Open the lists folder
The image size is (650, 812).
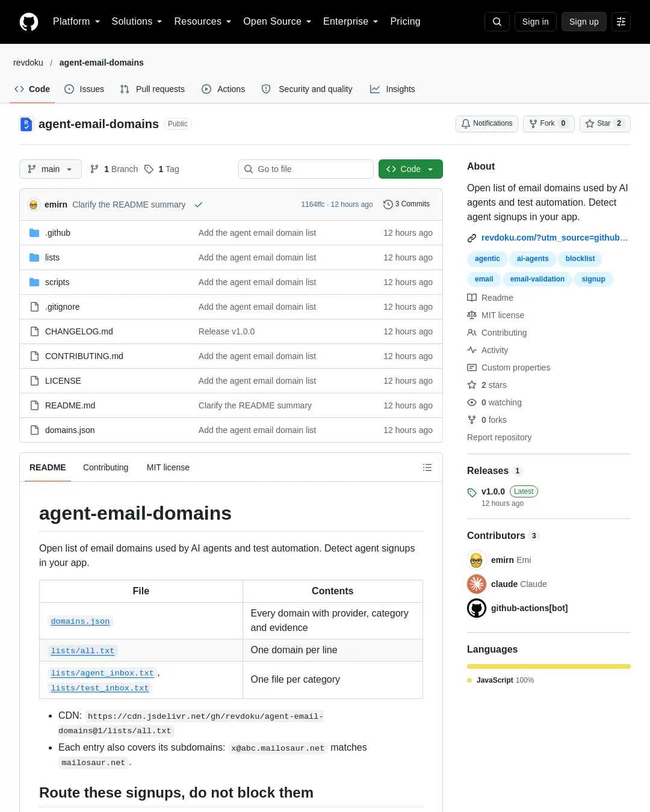(x=52, y=257)
